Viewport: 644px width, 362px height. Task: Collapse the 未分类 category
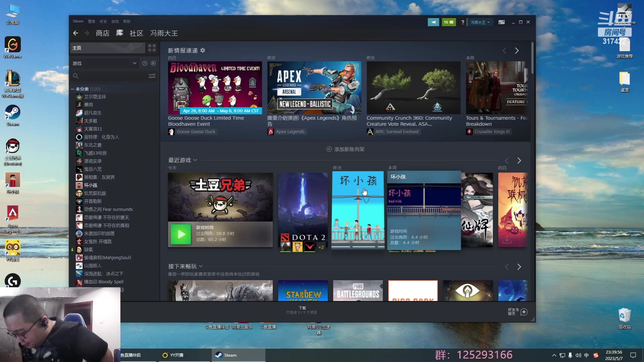tap(72, 89)
